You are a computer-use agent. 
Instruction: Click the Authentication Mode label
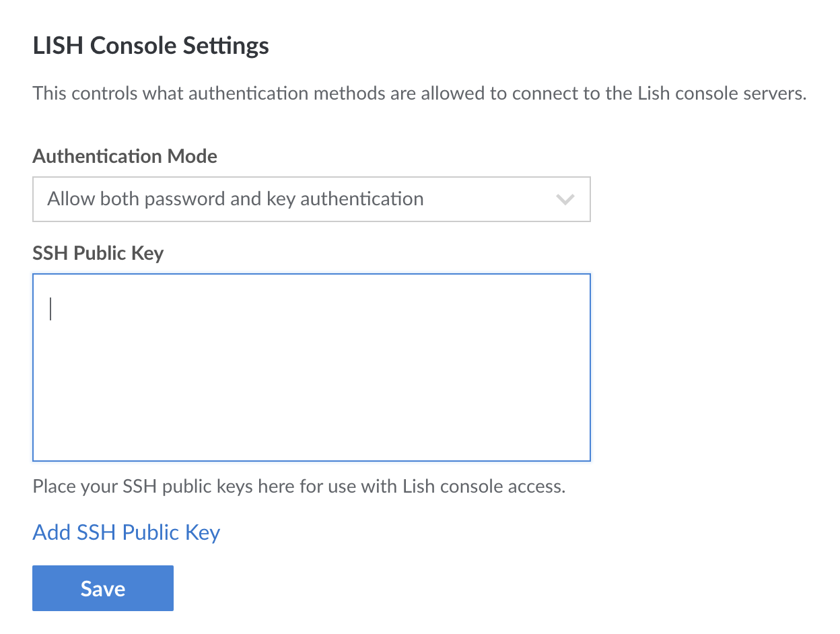click(x=125, y=157)
